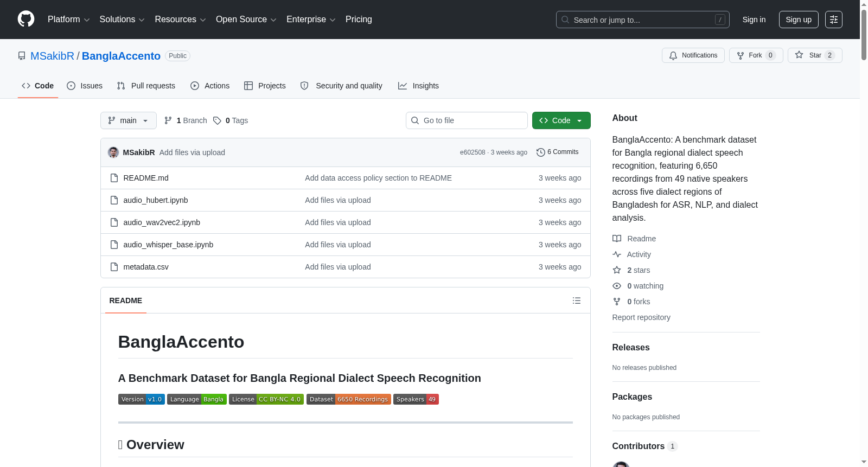Expand the Enterprise menu
Viewport: 868px width, 467px height.
(x=311, y=20)
